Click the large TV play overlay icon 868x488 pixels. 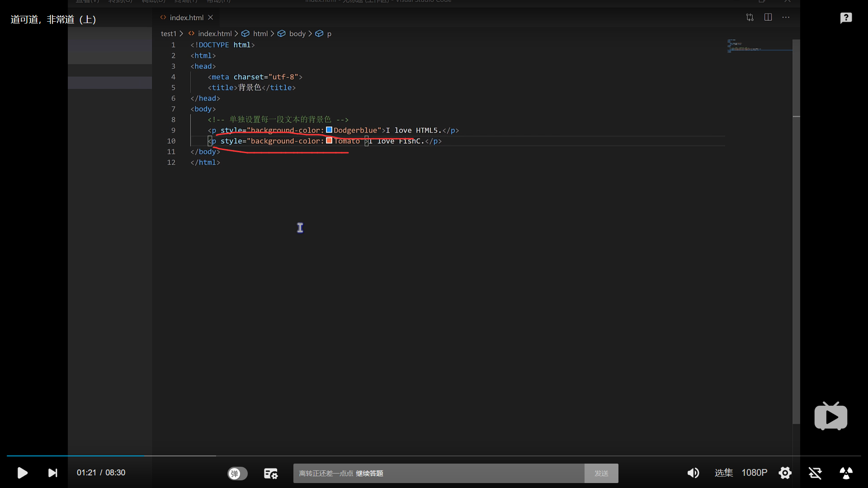tap(830, 416)
